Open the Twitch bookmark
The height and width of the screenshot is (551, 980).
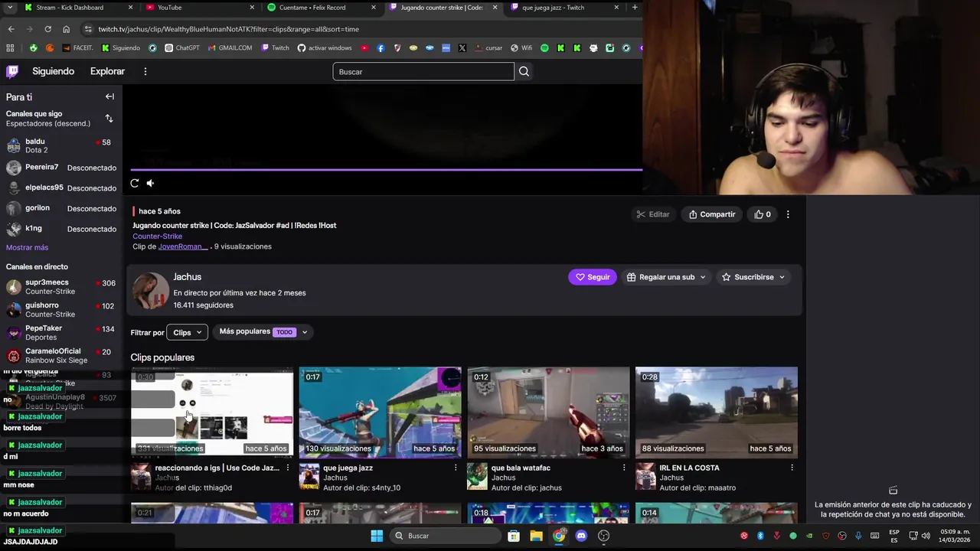point(276,47)
